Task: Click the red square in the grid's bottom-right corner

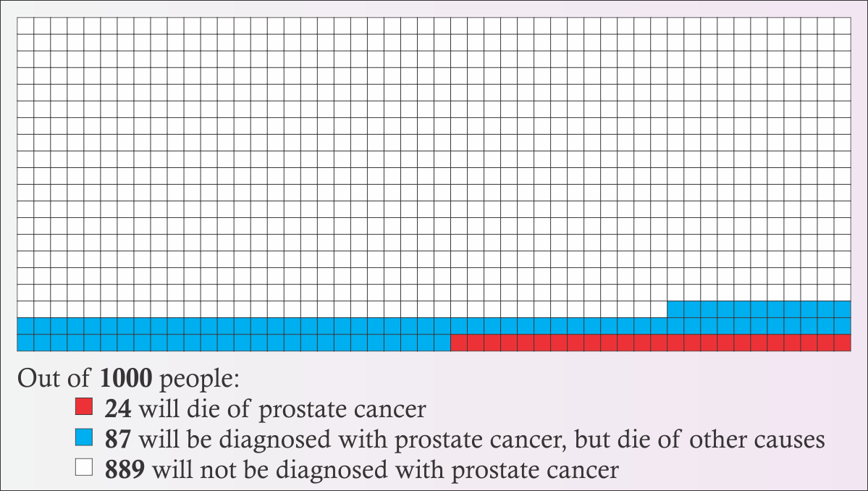Action: [843, 343]
